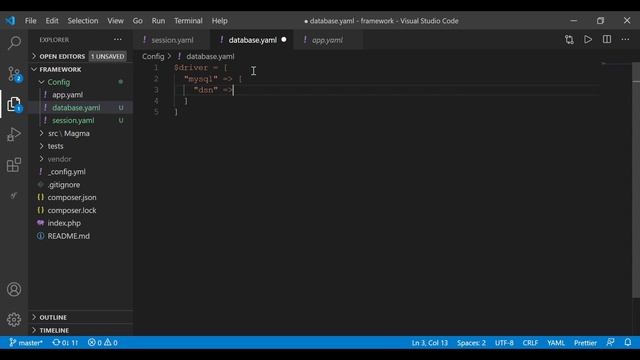Open index.php file

click(x=64, y=223)
